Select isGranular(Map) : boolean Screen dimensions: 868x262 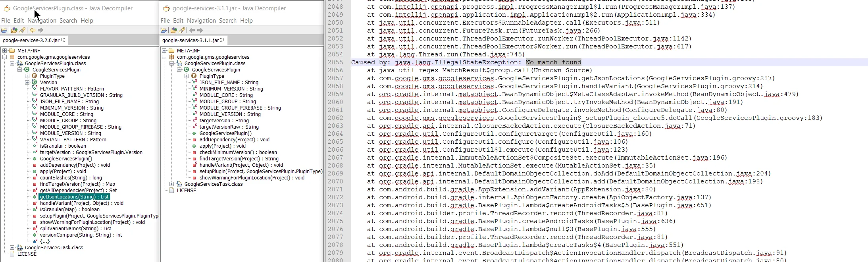[x=70, y=209]
